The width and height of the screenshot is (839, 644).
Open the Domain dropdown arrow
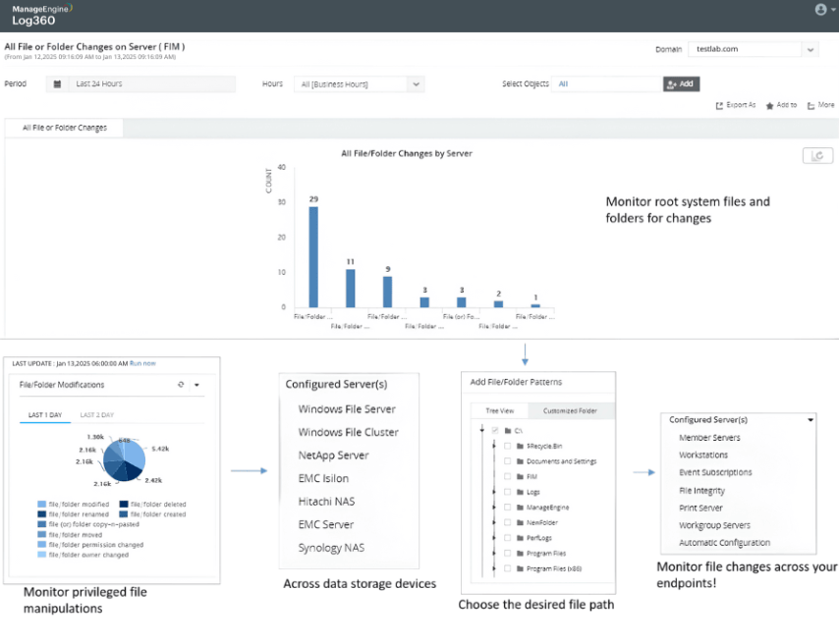pos(811,50)
